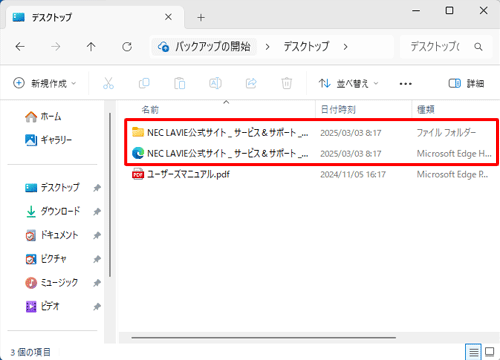Switch to large thumbnails view icon
The width and height of the screenshot is (500, 360).
tap(490, 352)
